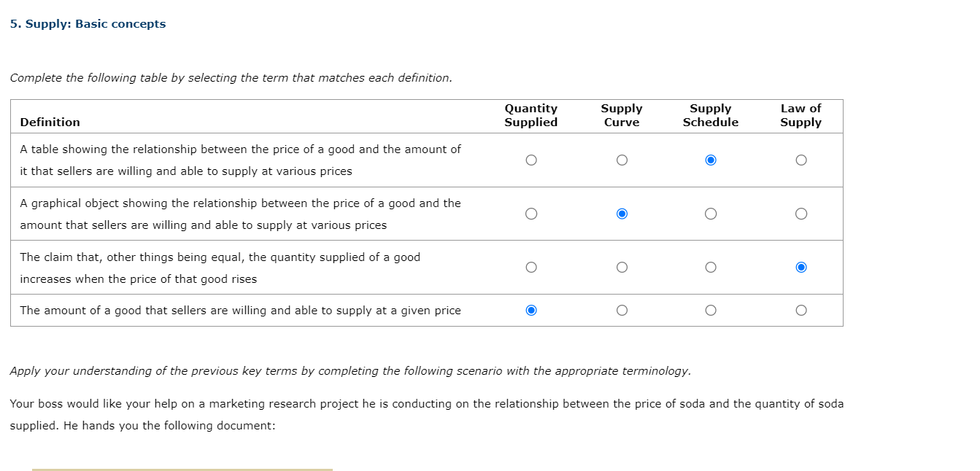The height and width of the screenshot is (471, 980).
Task: Click the heading '5. Supply: Basic concepts'
Action: 88,23
